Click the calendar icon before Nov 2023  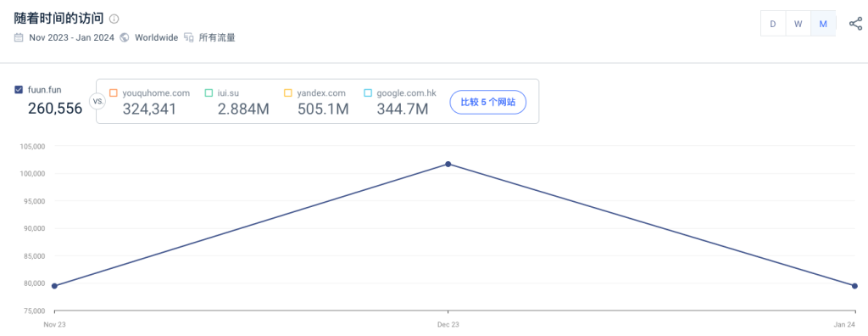click(19, 37)
